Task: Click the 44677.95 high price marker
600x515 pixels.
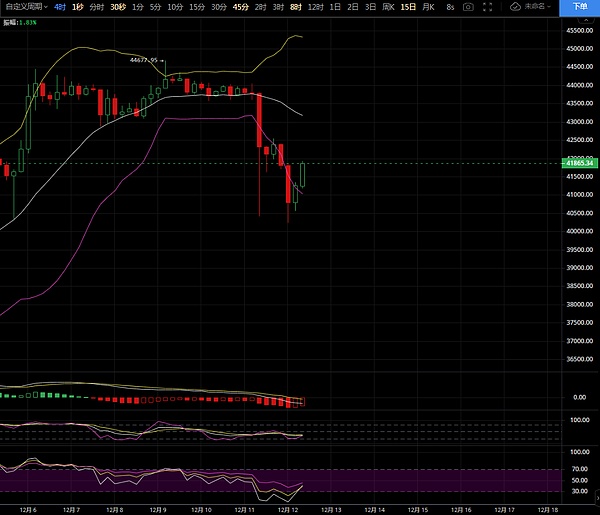Action: click(x=145, y=60)
